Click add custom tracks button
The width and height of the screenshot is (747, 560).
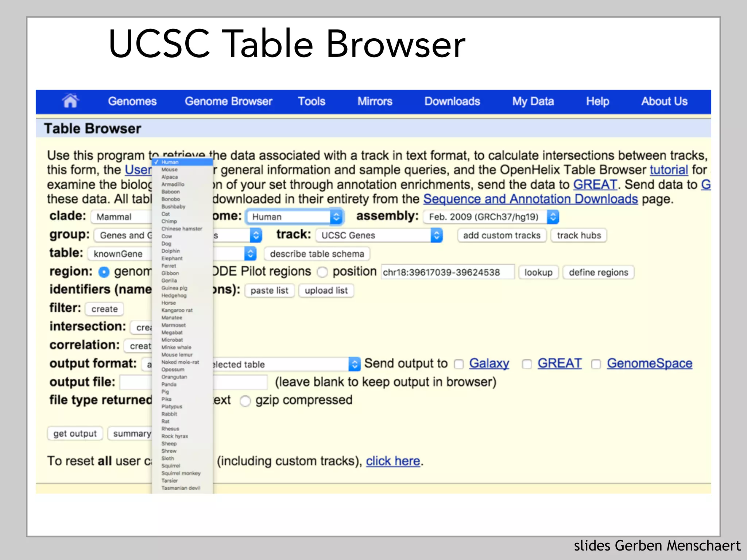[502, 235]
